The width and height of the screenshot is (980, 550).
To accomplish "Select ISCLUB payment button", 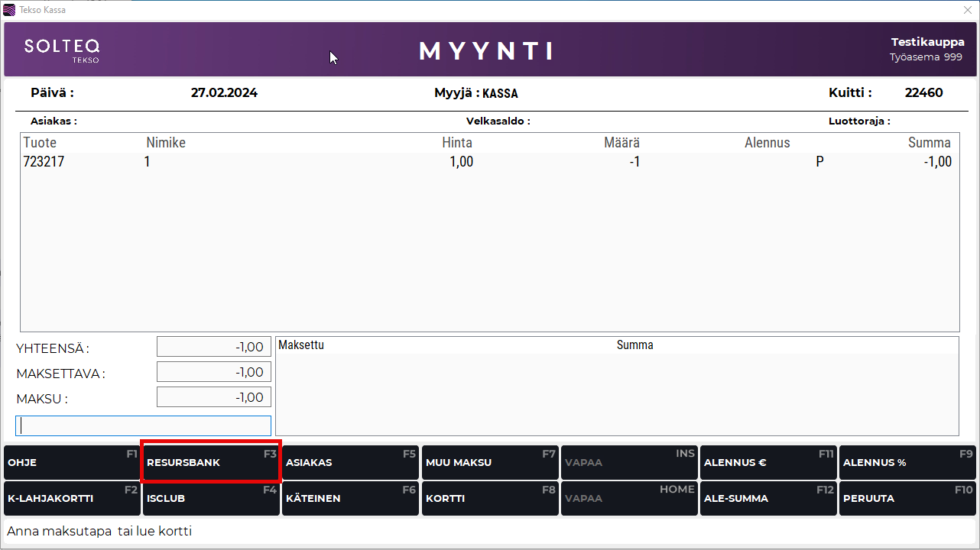I will 211,498.
